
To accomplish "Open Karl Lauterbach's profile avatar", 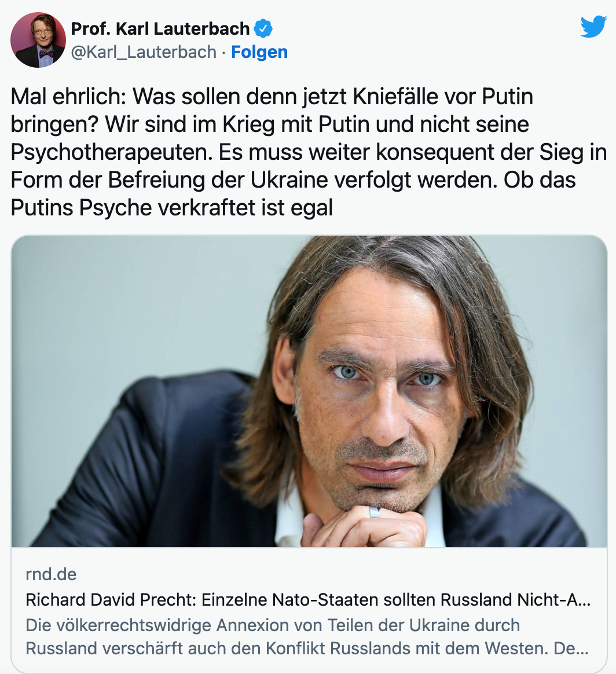I will pos(38,40).
